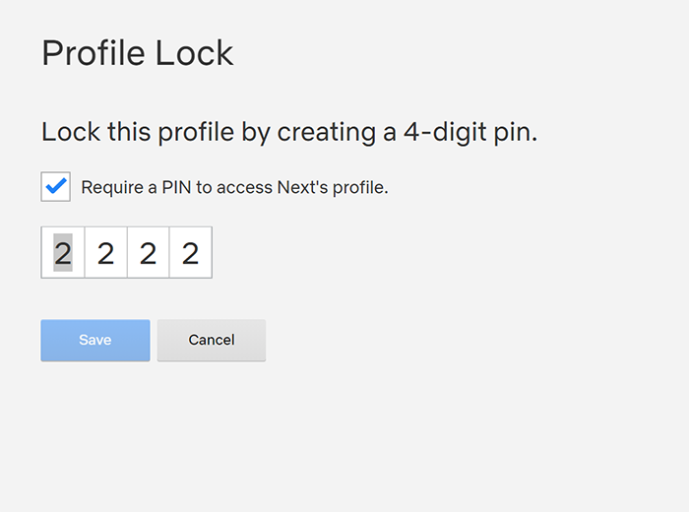Click the '4-digit pin' text in the subtitle
Screen dimensions: 689x512
click(x=470, y=132)
